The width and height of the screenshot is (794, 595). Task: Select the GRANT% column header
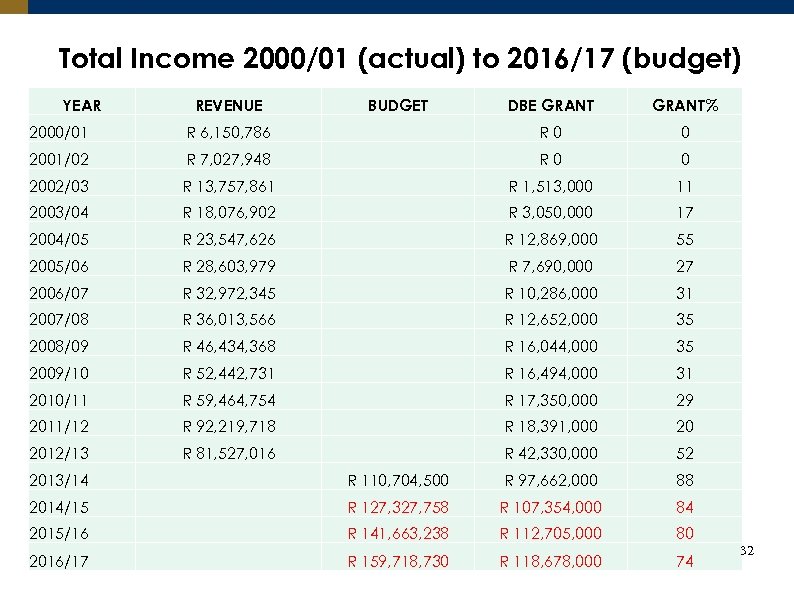tap(685, 105)
